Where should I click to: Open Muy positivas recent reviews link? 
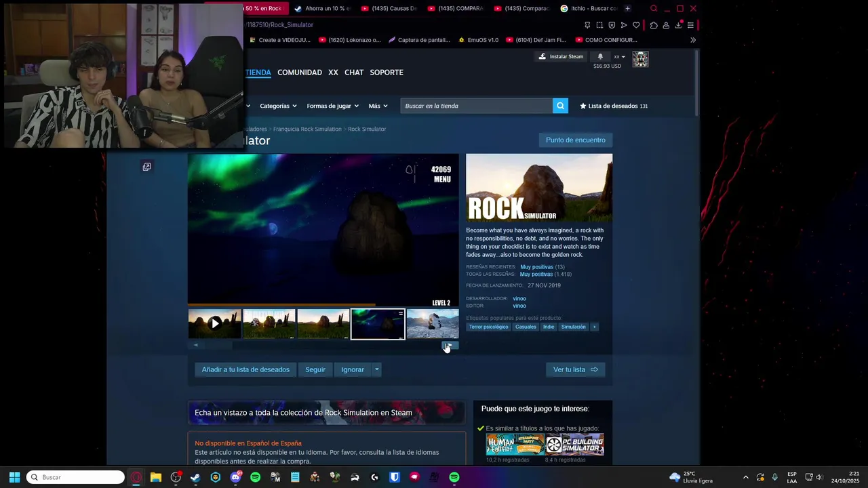(x=536, y=267)
